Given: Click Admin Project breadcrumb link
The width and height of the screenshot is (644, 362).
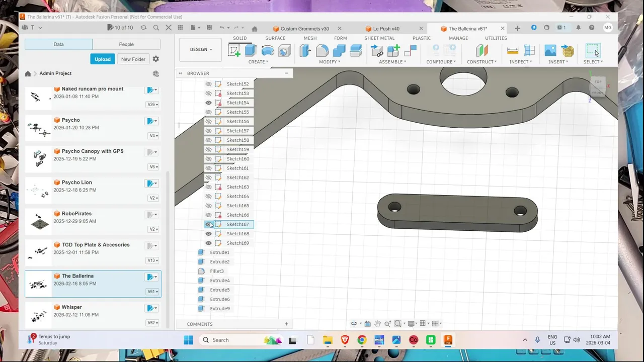Looking at the screenshot, I should click(55, 73).
